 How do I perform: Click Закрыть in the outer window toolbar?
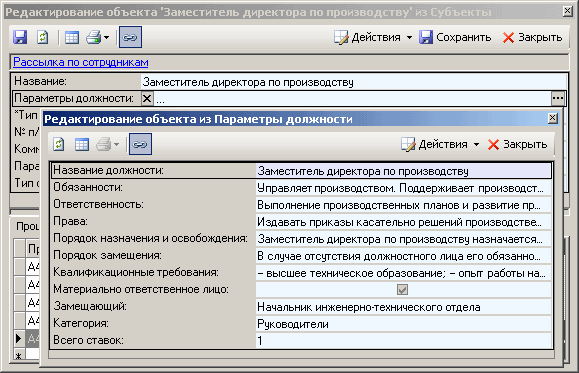532,37
